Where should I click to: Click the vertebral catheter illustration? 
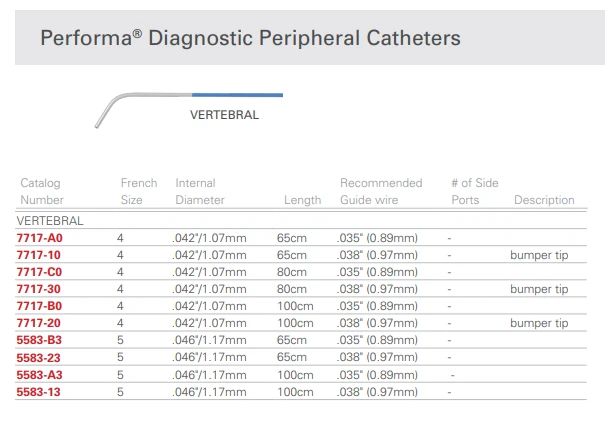pyautogui.click(x=189, y=110)
